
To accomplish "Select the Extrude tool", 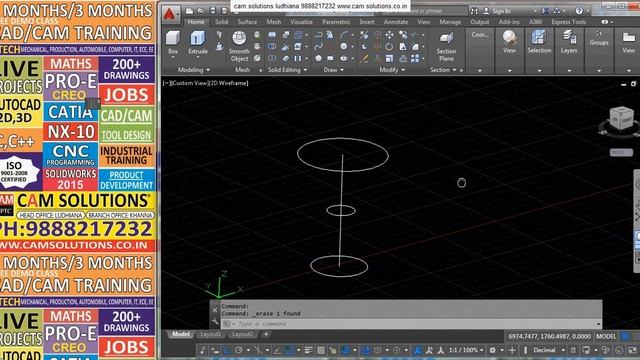I will (x=198, y=43).
